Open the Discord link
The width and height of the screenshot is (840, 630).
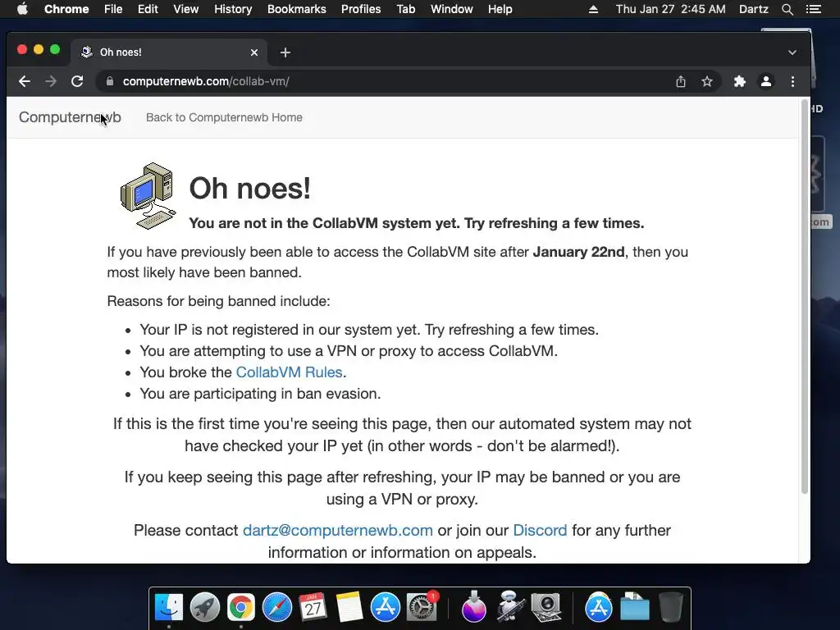click(540, 531)
